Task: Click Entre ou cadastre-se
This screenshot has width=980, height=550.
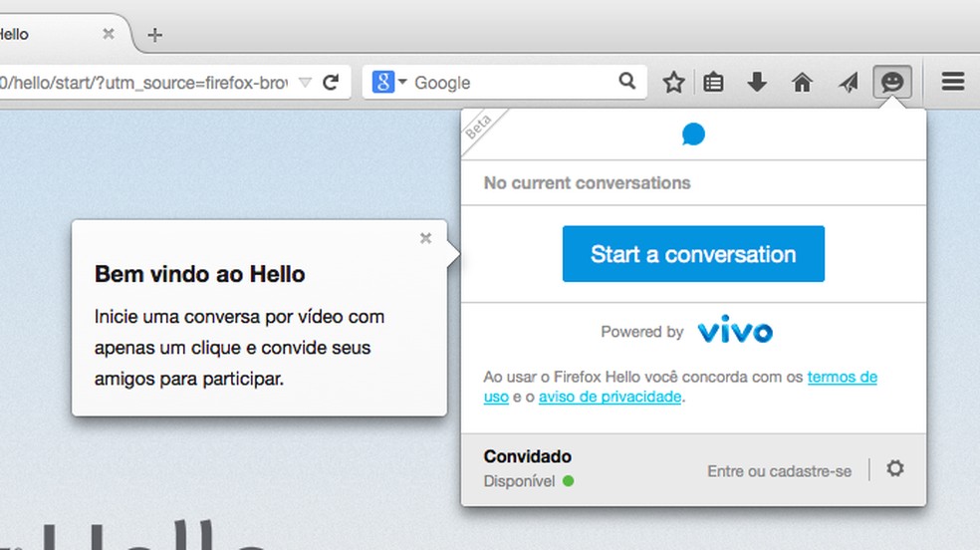Action: click(x=780, y=471)
